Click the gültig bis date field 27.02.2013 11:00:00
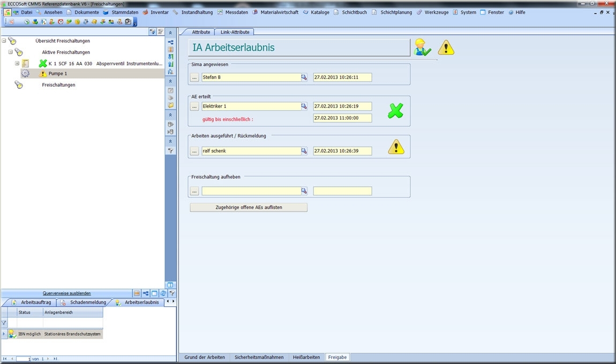 coord(342,118)
